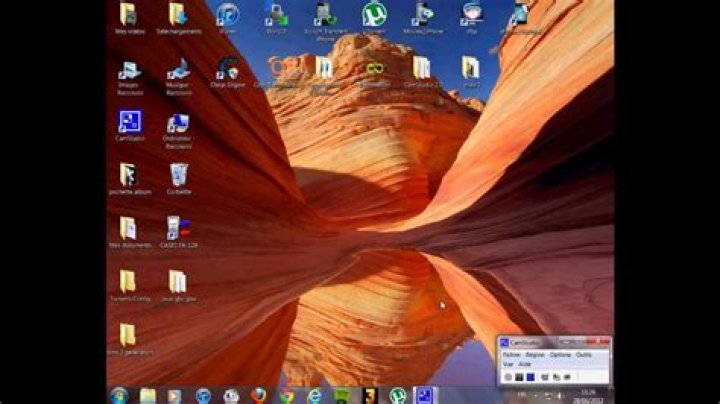
Task: Open the Outils menu in CamStudio
Action: point(584,355)
